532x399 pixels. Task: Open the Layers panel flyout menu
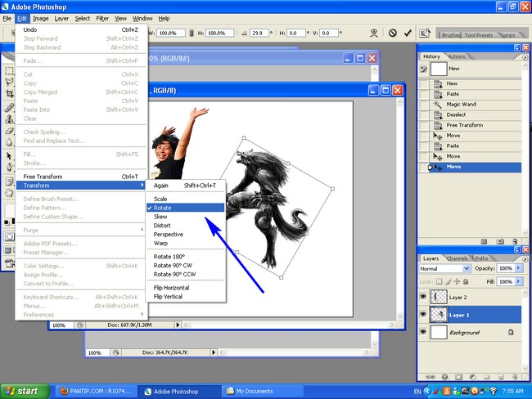coord(525,259)
